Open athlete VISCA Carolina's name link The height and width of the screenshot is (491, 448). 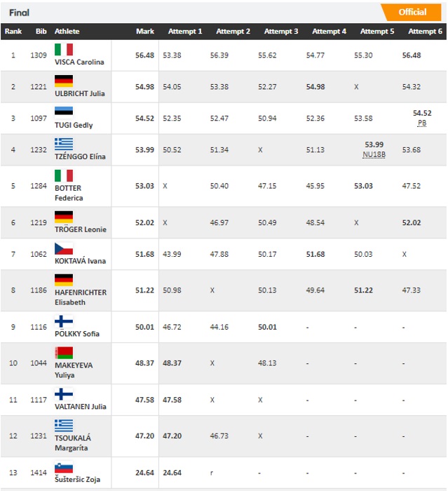tap(79, 62)
